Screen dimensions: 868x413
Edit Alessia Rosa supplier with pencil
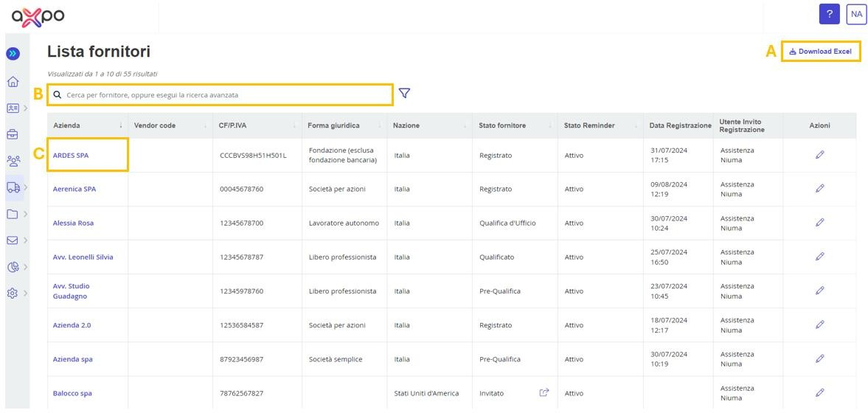click(819, 223)
